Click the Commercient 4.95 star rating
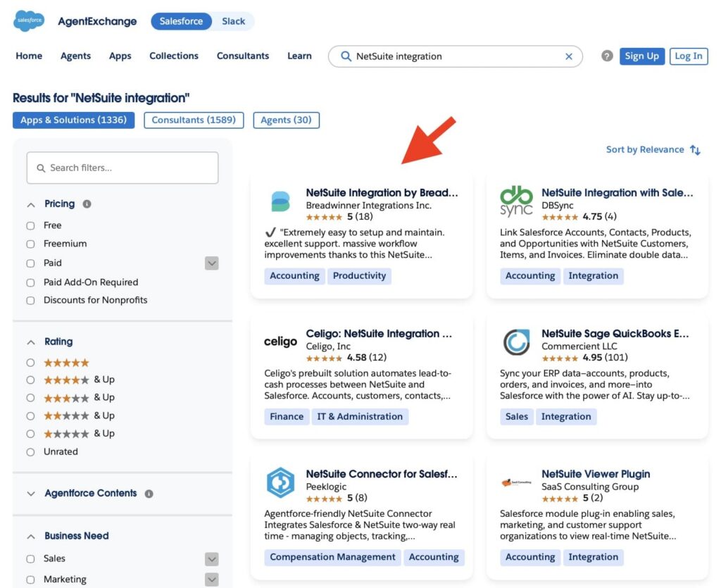This screenshot has width=721, height=588. tap(560, 358)
